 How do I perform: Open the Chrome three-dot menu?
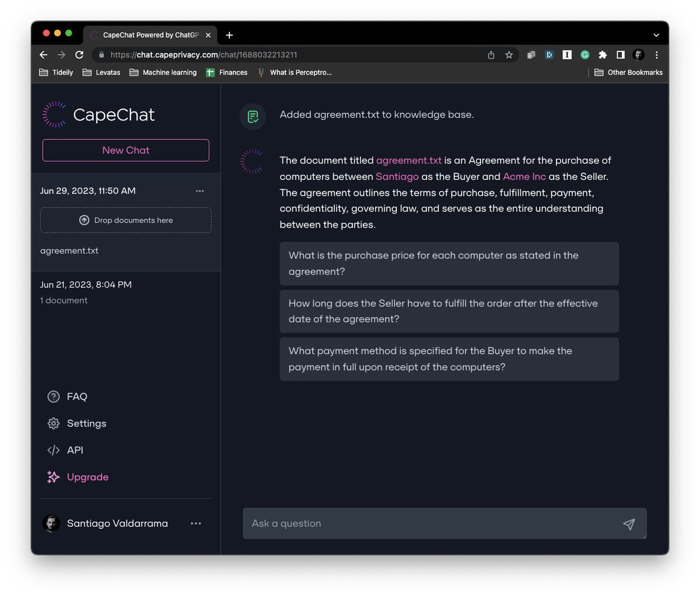[x=657, y=55]
